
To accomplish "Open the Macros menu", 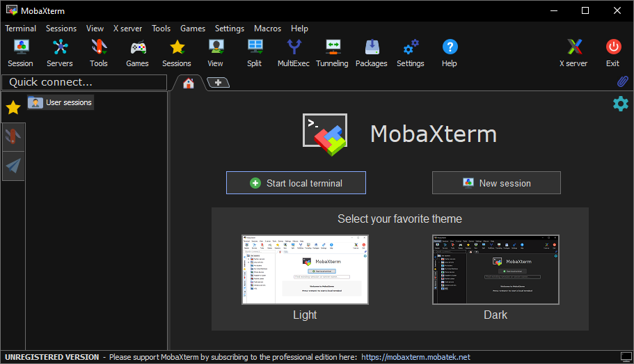I will (268, 29).
